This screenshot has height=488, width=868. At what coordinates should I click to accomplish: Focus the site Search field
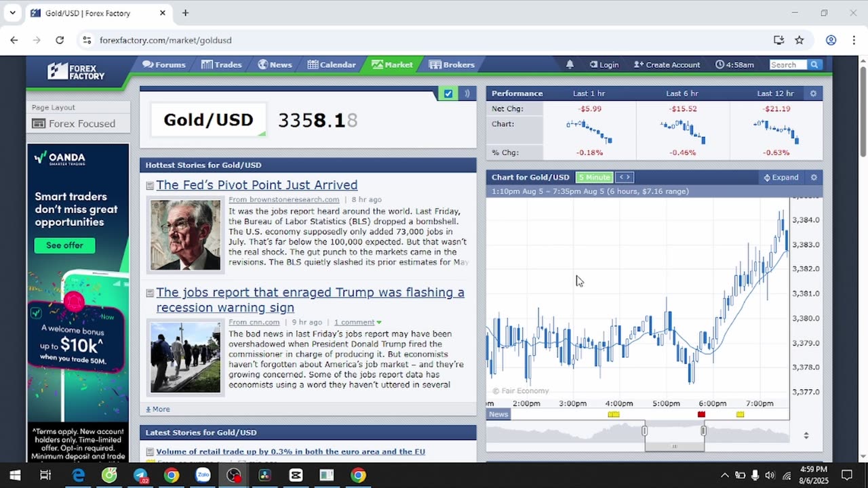pos(788,64)
